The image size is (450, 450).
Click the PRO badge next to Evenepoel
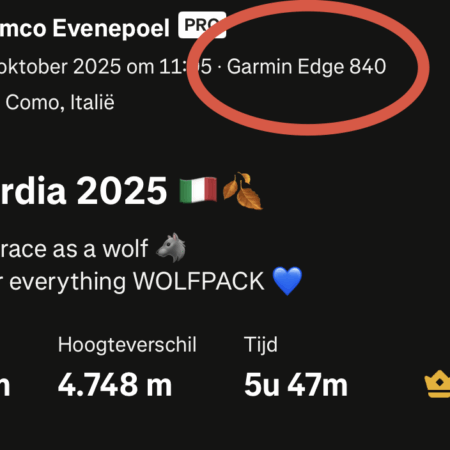point(202,25)
